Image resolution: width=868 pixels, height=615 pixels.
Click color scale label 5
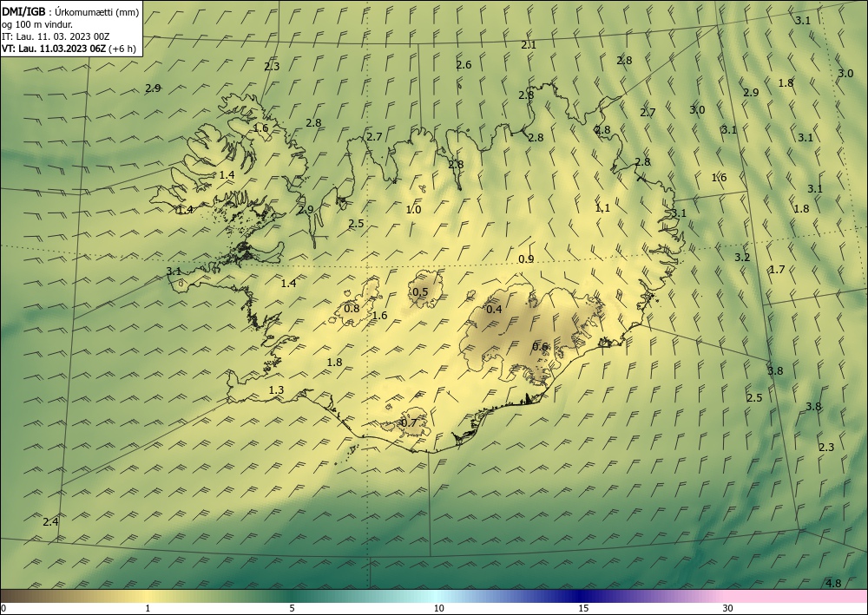click(x=292, y=608)
